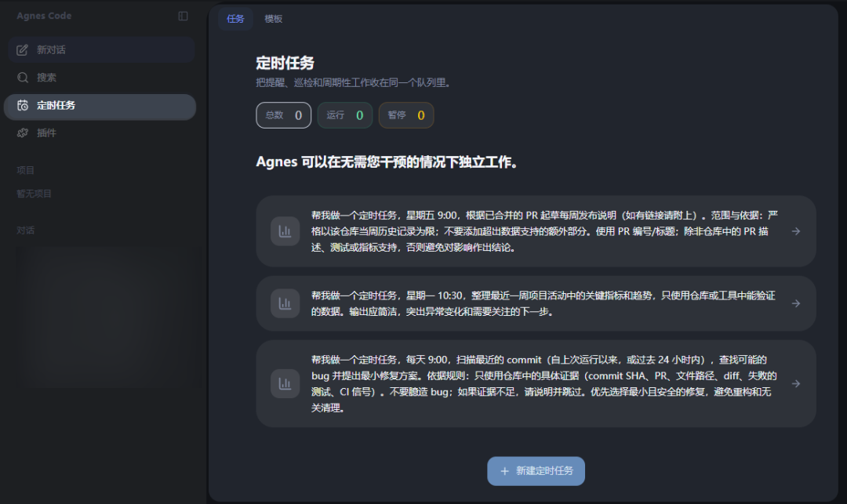Click the 搜索 magnifier icon

22,78
